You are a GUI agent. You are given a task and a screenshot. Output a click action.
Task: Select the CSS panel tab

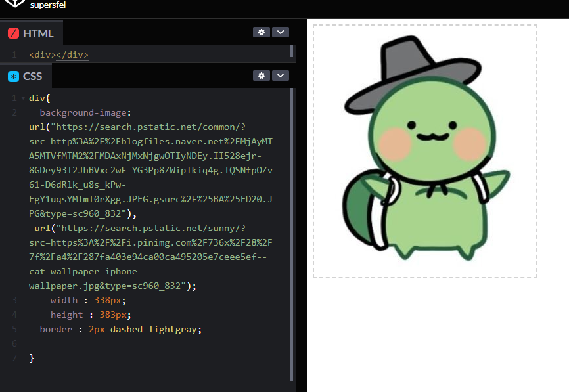[26, 76]
